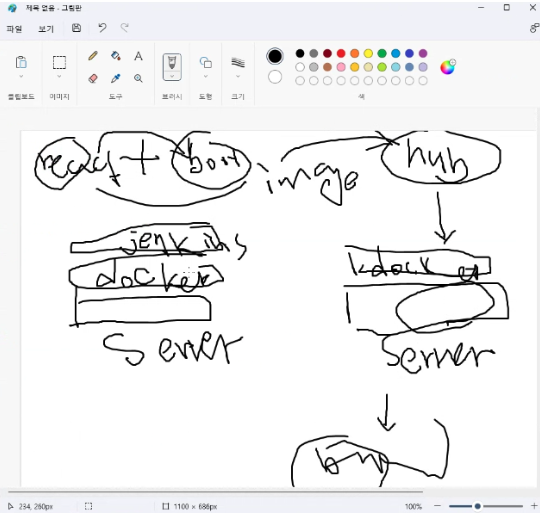Expand the shapes dropdown arrow
This screenshot has height=513, width=541.
[x=206, y=76]
